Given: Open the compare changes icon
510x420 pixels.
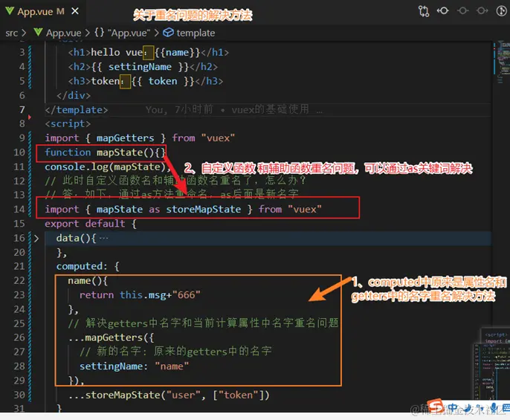Looking at the screenshot, I should coord(424,11).
